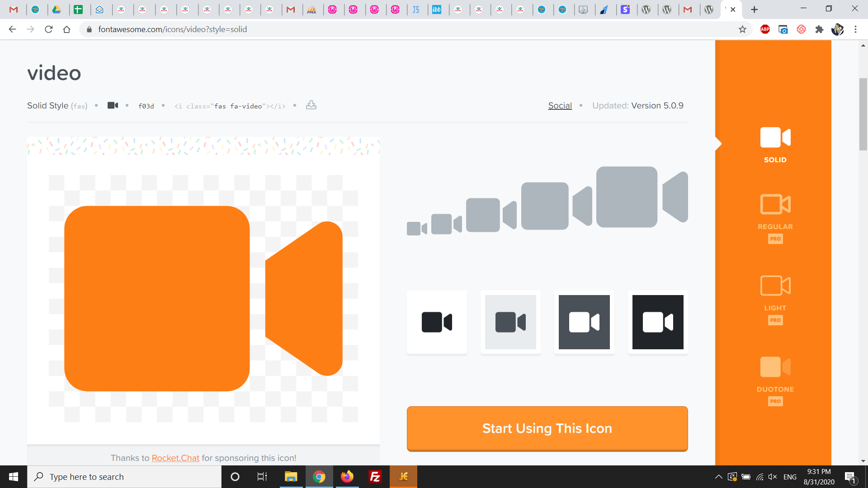The image size is (868, 488).
Task: Select the Regular Pro icon style
Action: tap(775, 218)
